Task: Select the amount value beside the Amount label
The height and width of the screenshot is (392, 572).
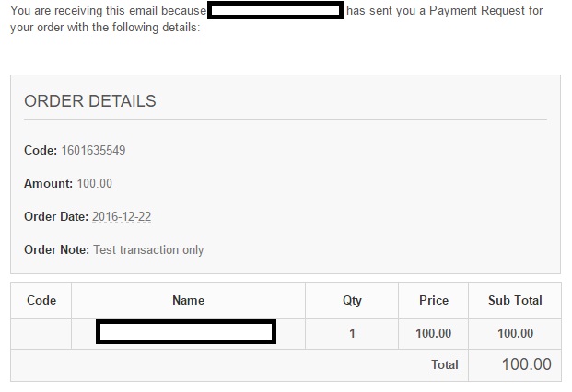Action: coord(95,183)
